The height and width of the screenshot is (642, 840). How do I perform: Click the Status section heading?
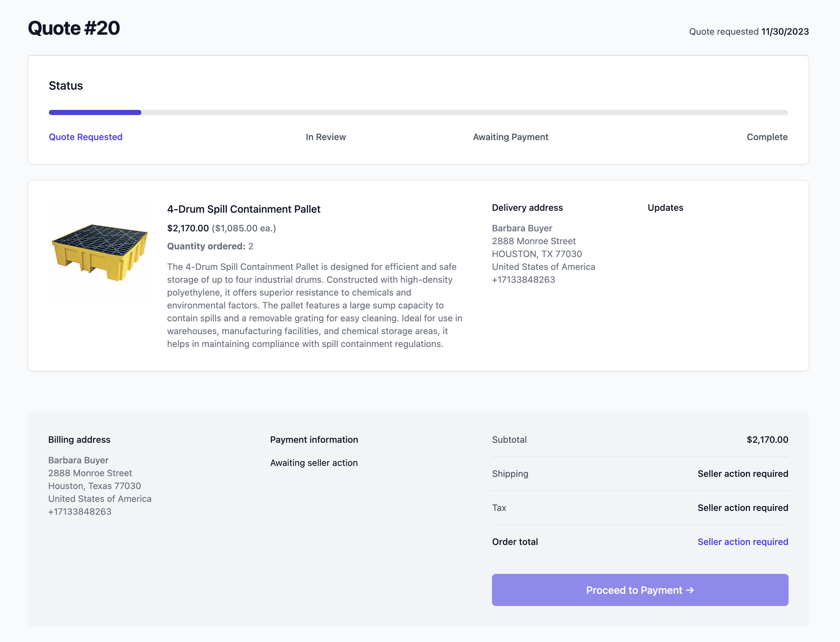(66, 85)
